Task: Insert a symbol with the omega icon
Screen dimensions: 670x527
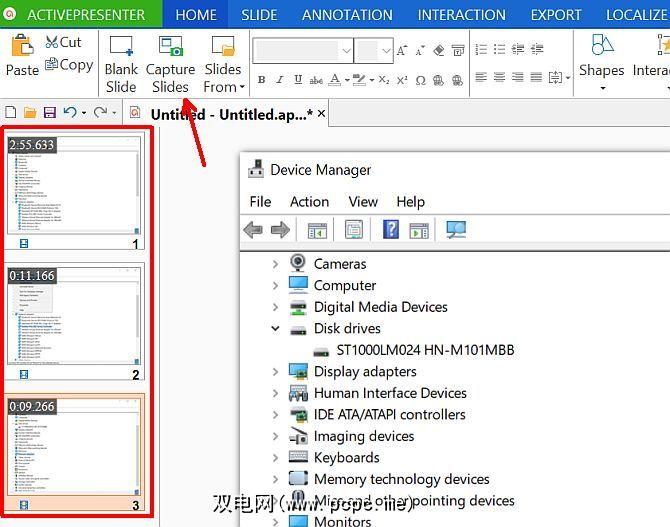Action: pos(420,80)
